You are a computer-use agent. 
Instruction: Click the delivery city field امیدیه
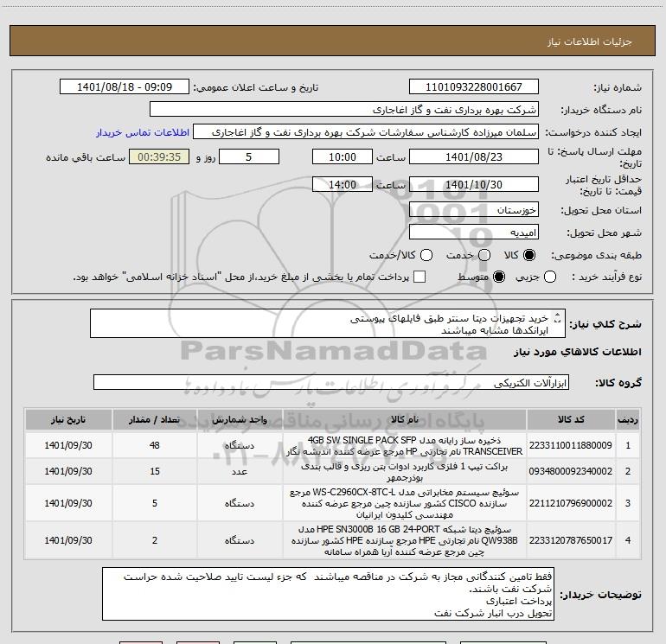pos(474,233)
